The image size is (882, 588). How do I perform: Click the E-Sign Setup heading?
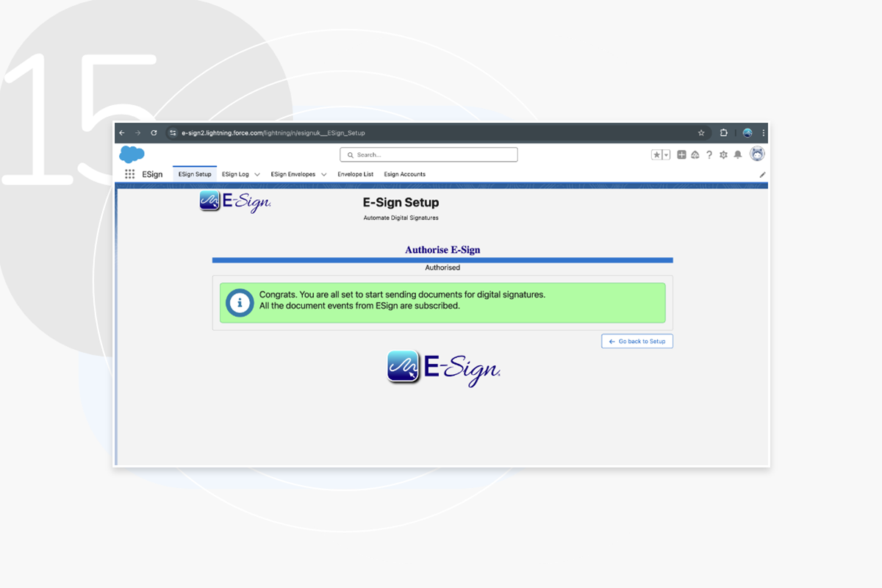point(401,203)
